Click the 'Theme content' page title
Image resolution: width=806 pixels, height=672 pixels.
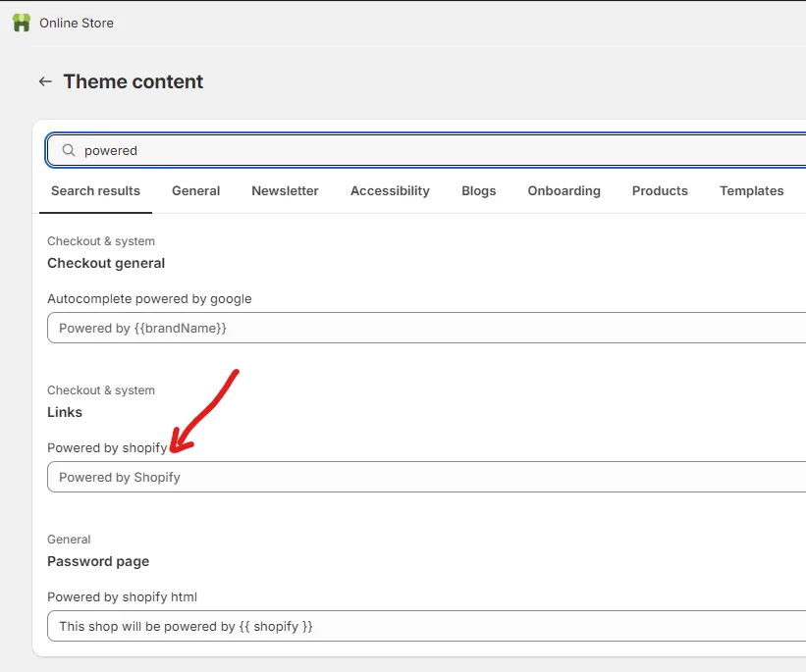tap(134, 81)
